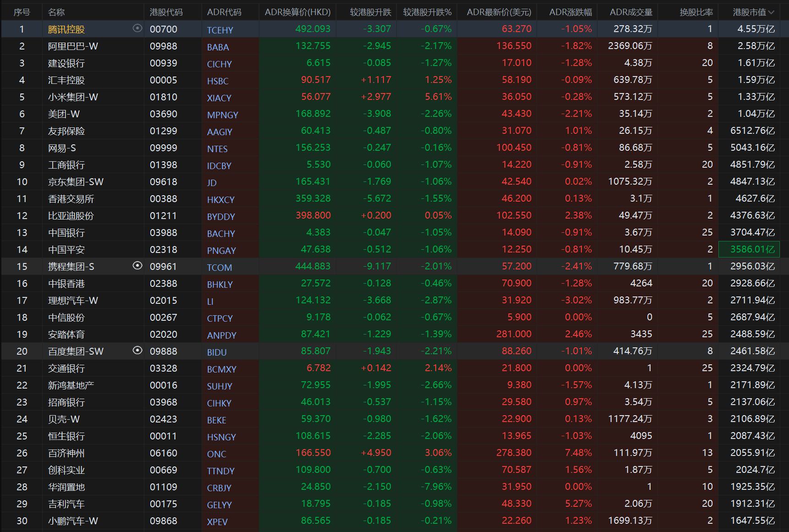Viewport: 789px width, 532px height.
Task: Toggle the sort arrow next to 港股市值 header
Action: [x=771, y=12]
